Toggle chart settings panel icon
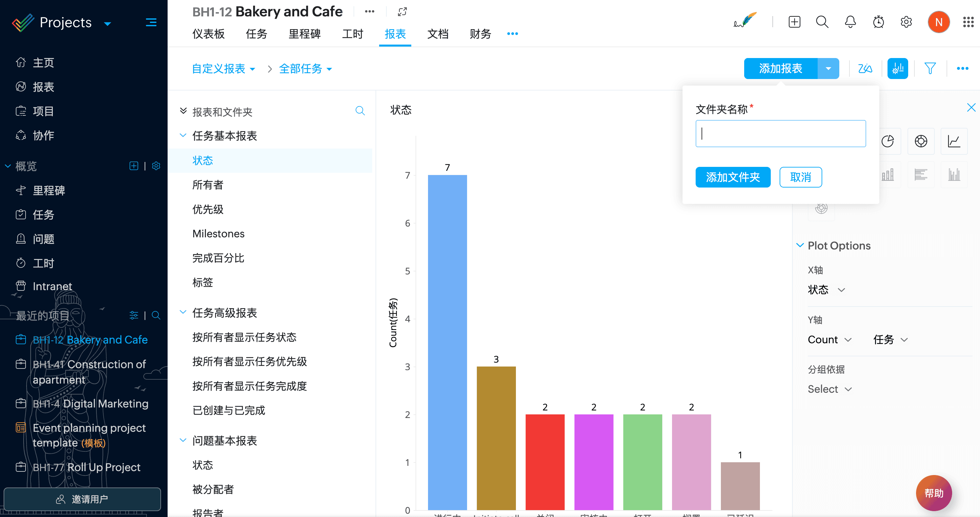 (897, 69)
